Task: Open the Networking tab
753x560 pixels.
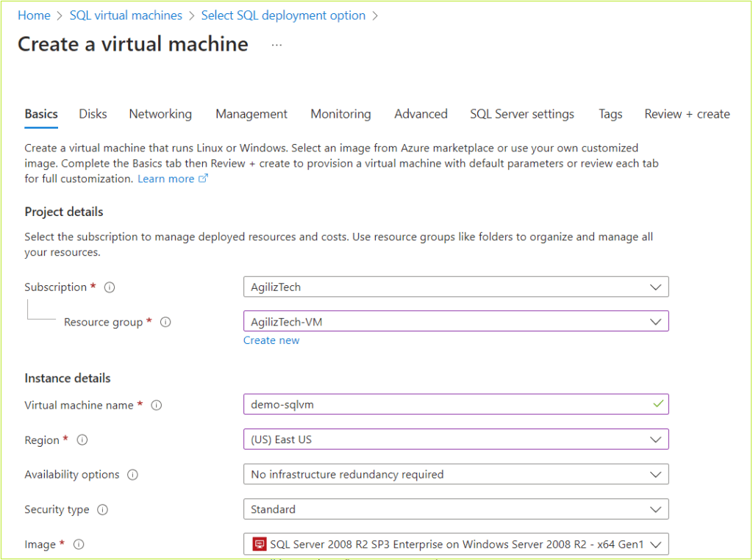Action: (x=160, y=114)
